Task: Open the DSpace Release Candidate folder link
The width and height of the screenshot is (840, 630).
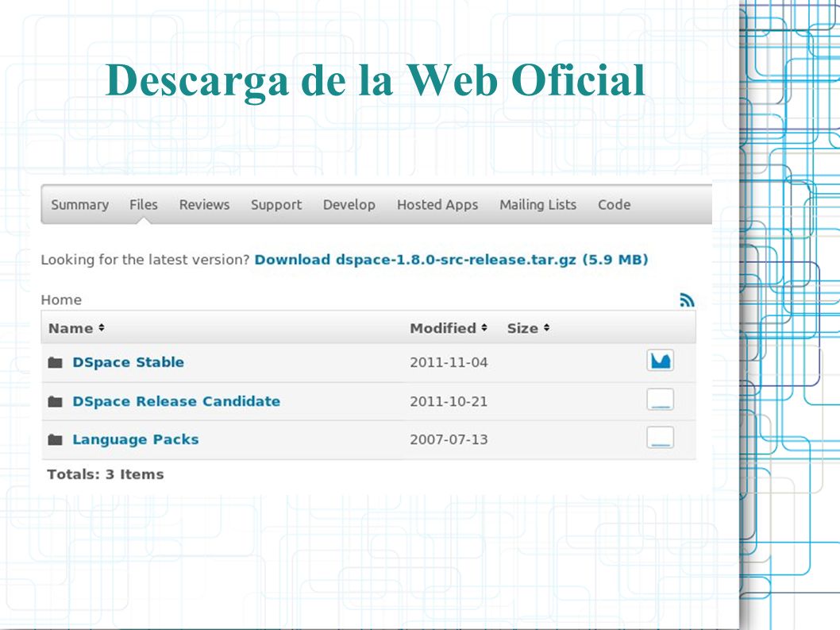Action: pyautogui.click(x=176, y=401)
